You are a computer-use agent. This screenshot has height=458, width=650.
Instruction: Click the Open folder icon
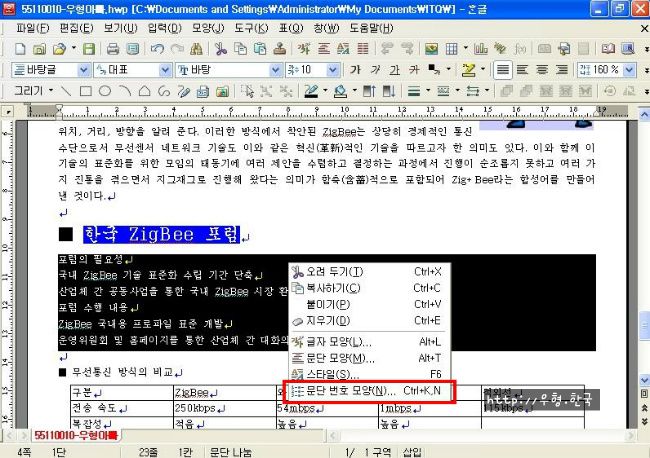59,49
